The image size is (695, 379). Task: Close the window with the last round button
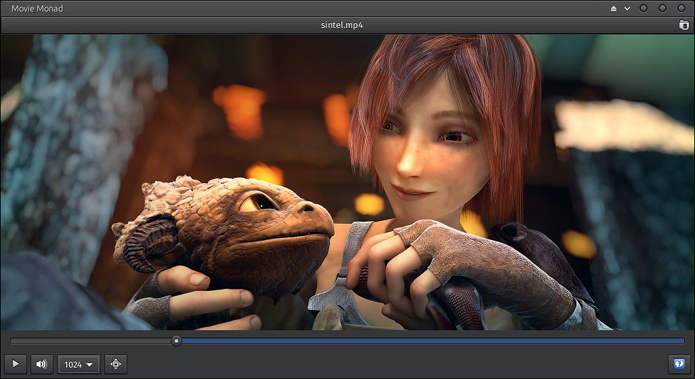[681, 8]
